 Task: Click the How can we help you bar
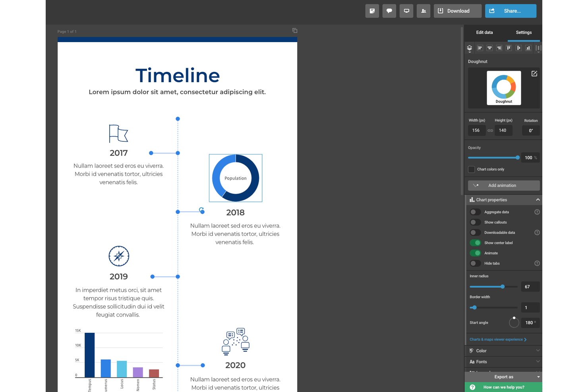pyautogui.click(x=503, y=387)
